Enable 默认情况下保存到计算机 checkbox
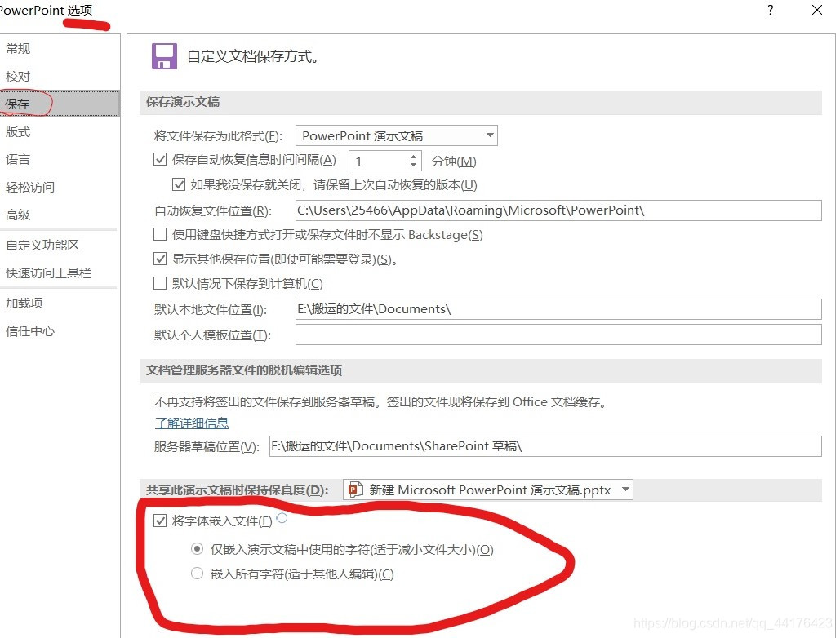This screenshot has height=638, width=840. (x=160, y=283)
